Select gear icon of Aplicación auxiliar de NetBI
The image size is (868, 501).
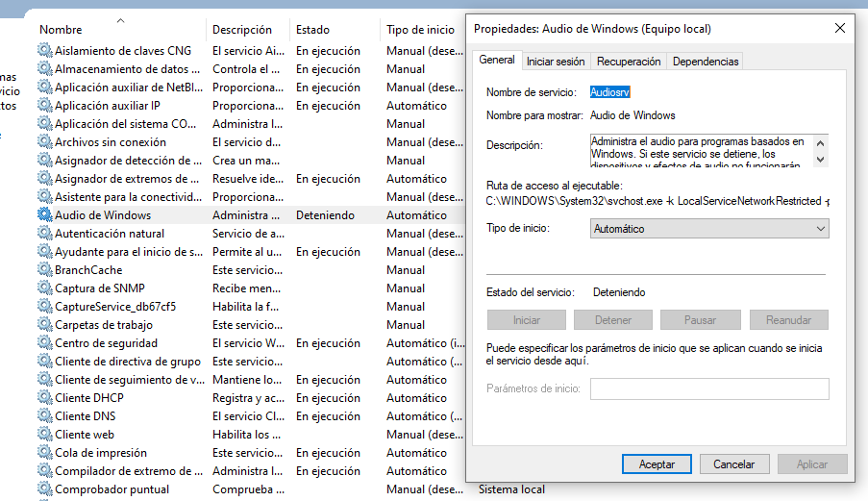(x=45, y=87)
